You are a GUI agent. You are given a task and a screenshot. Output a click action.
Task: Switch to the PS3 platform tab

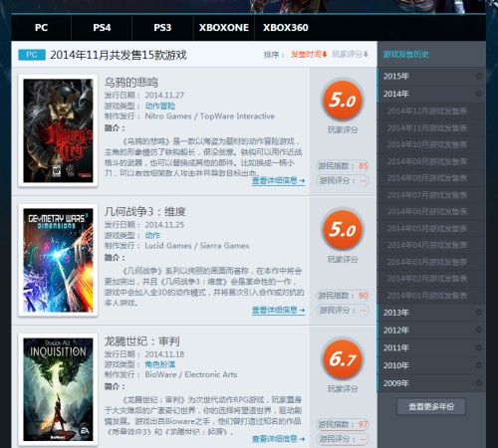click(162, 28)
